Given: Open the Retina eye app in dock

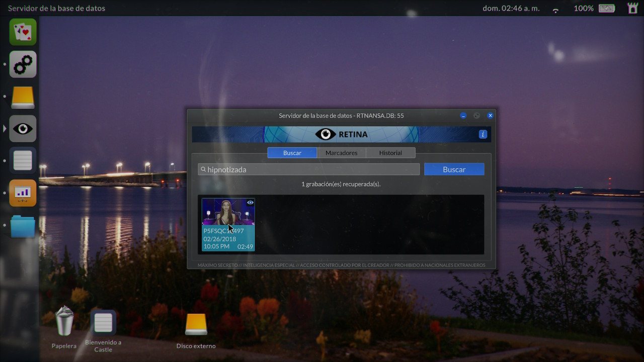Looking at the screenshot, I should [23, 129].
